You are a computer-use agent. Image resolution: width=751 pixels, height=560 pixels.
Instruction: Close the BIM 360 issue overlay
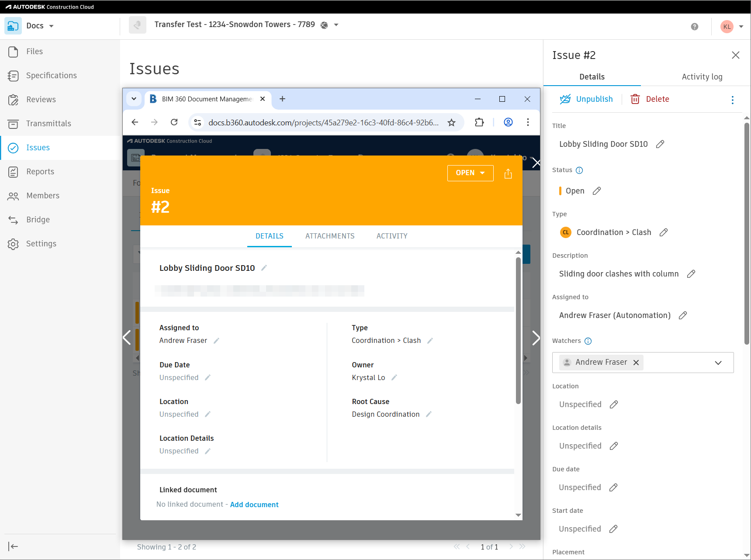536,163
